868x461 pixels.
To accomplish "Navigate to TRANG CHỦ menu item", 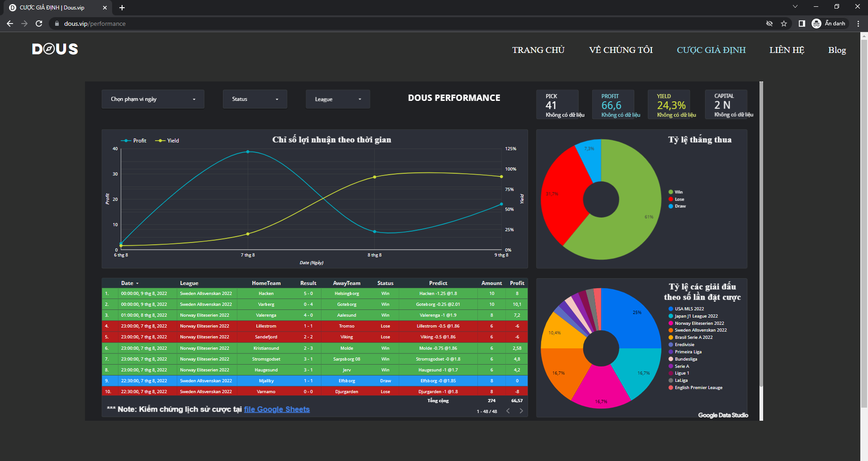I will tap(538, 50).
